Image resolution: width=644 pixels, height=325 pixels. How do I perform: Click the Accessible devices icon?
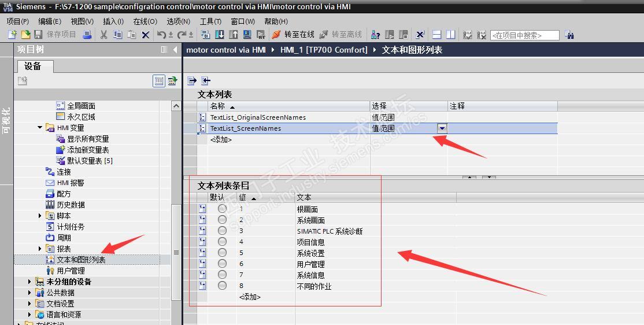[x=375, y=35]
